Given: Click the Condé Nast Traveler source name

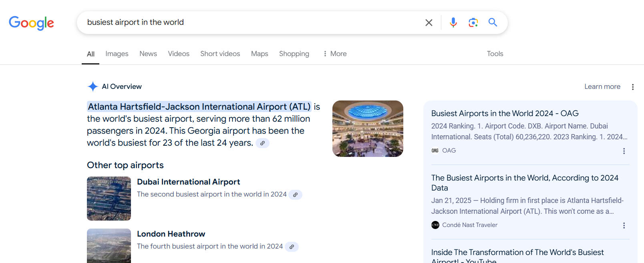Looking at the screenshot, I should (x=470, y=225).
